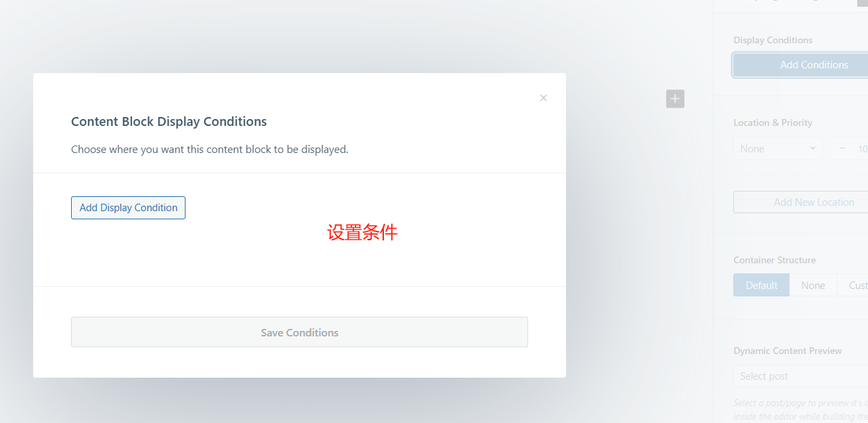
Task: Select the Default container structure option
Action: [761, 285]
